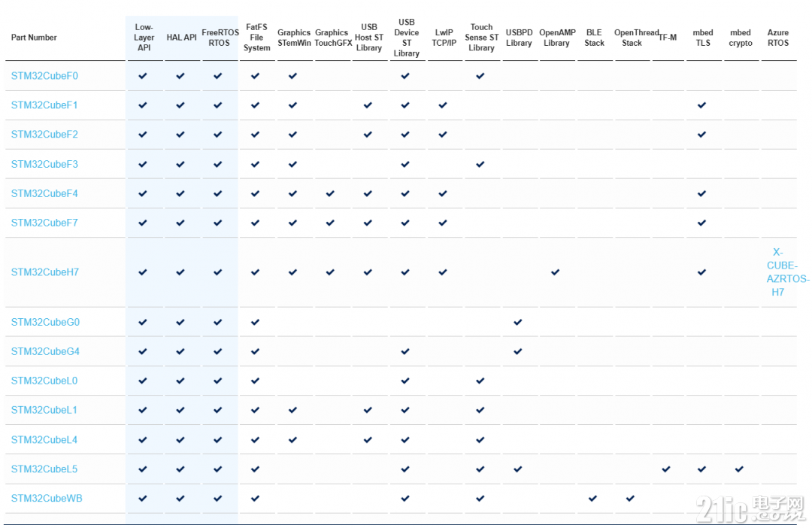The height and width of the screenshot is (528, 812).
Task: Select the STM32CubeF4 Graphics TouchGFX checkmark
Action: point(330,194)
